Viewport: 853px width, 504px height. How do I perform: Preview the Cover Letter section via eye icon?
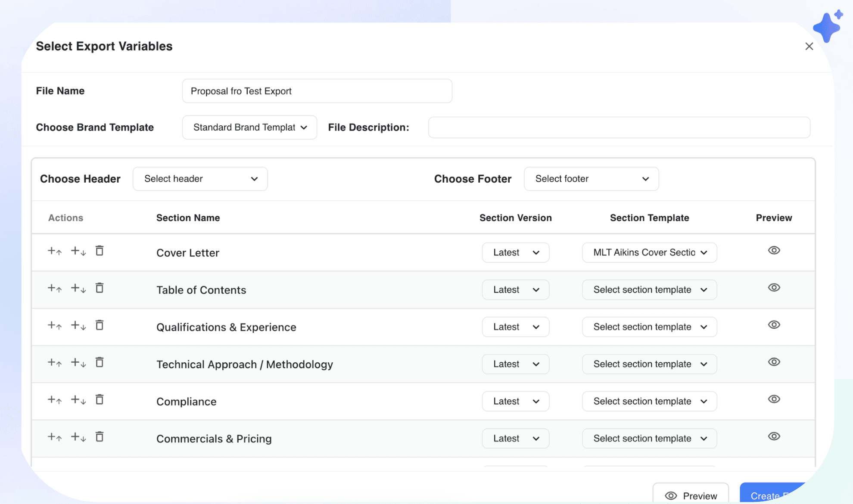(x=774, y=251)
